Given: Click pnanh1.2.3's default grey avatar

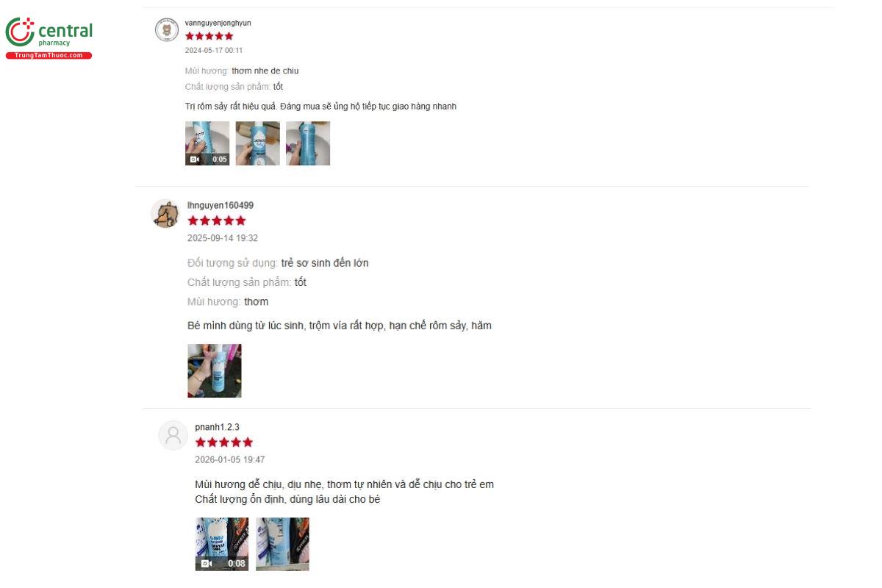Looking at the screenshot, I should tap(173, 435).
